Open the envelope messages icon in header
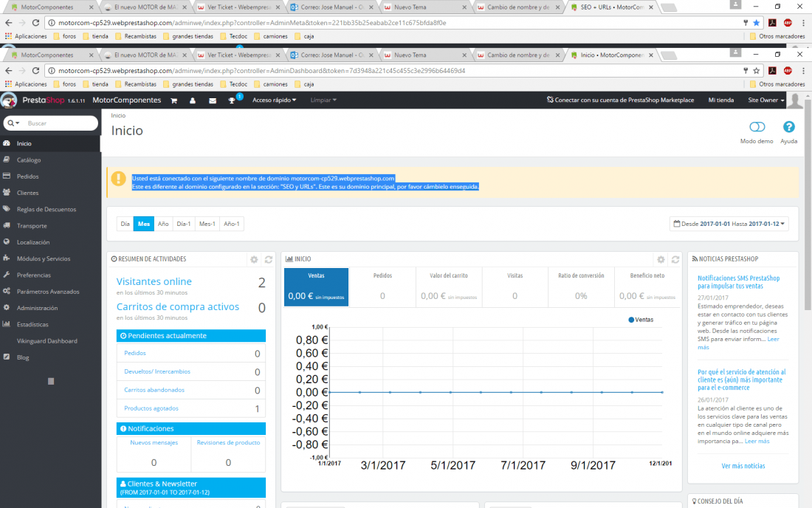Screen dimensions: 812x508 point(213,100)
